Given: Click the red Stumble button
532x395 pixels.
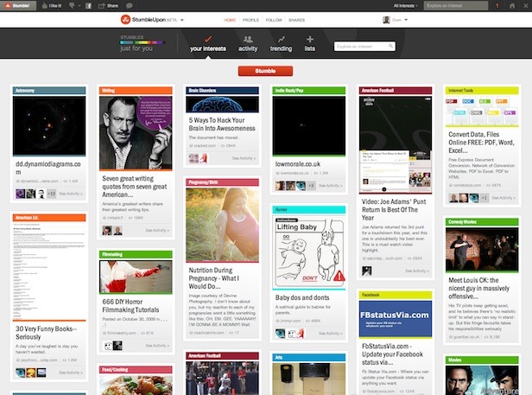Looking at the screenshot, I should [265, 71].
